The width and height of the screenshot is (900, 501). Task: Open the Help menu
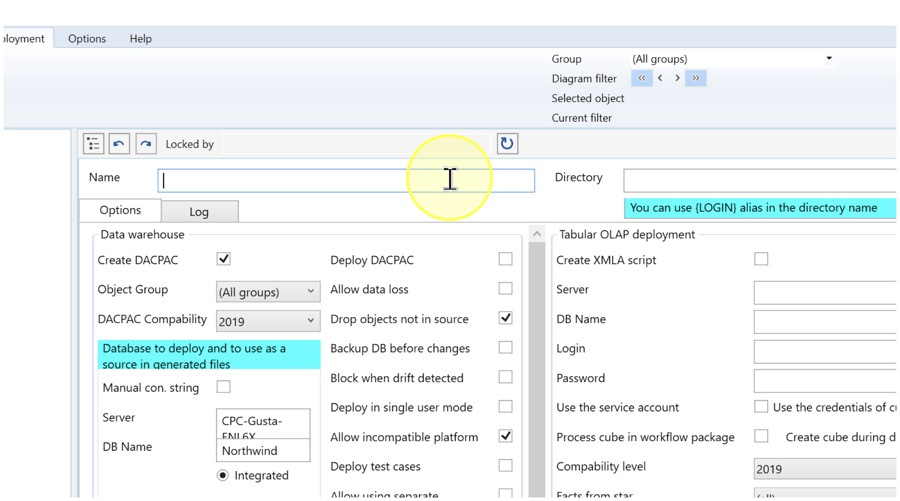pyautogui.click(x=141, y=38)
